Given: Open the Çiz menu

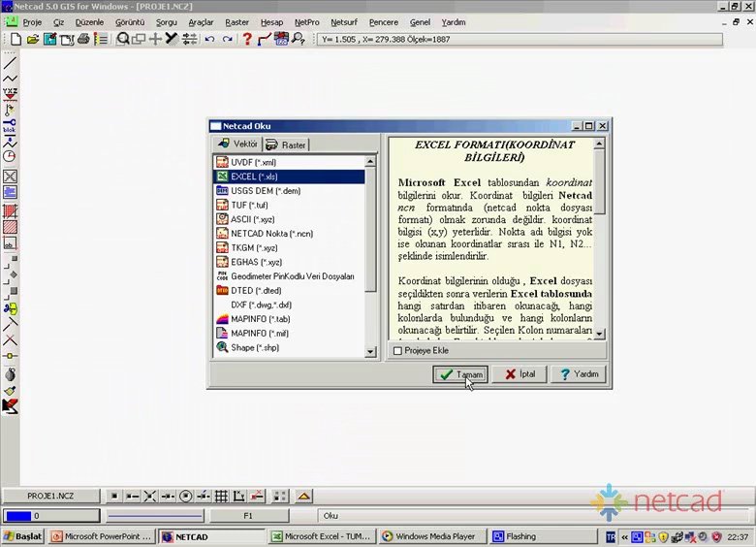Looking at the screenshot, I should [58, 22].
